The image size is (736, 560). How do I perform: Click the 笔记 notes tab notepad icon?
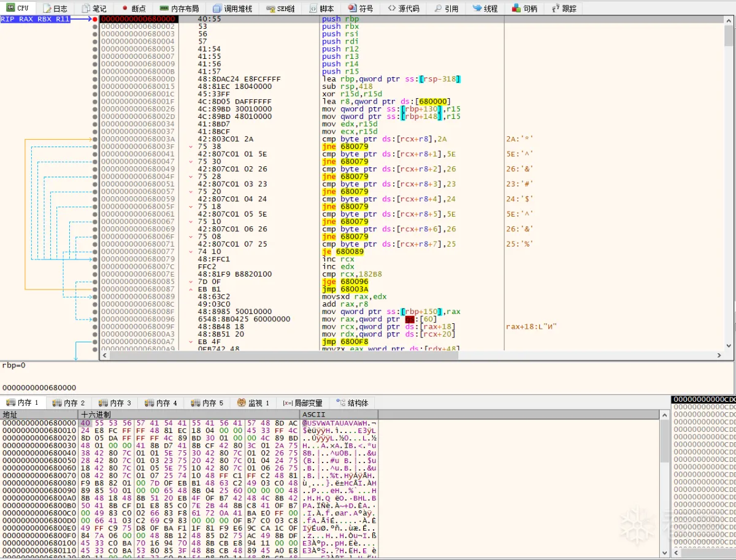click(x=86, y=9)
